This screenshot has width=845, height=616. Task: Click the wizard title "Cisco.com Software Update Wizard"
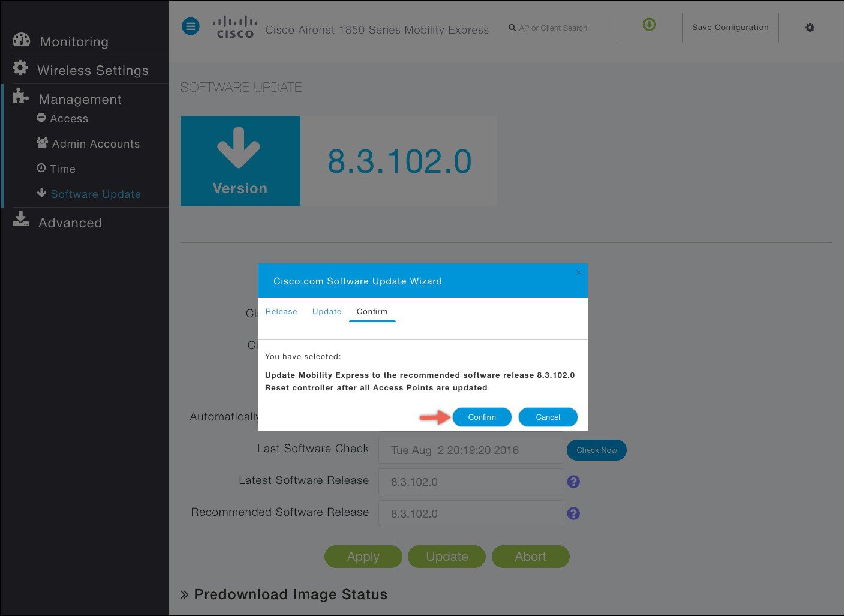[x=357, y=281]
